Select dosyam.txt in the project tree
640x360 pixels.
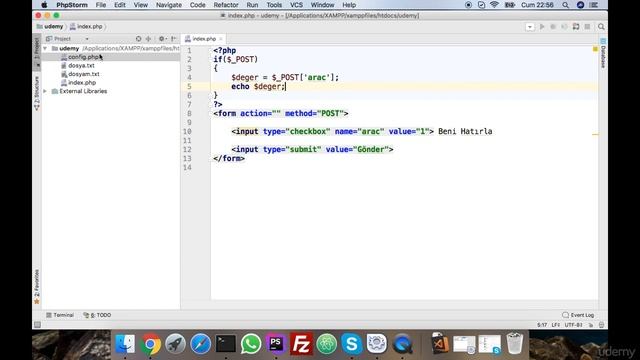pos(80,74)
